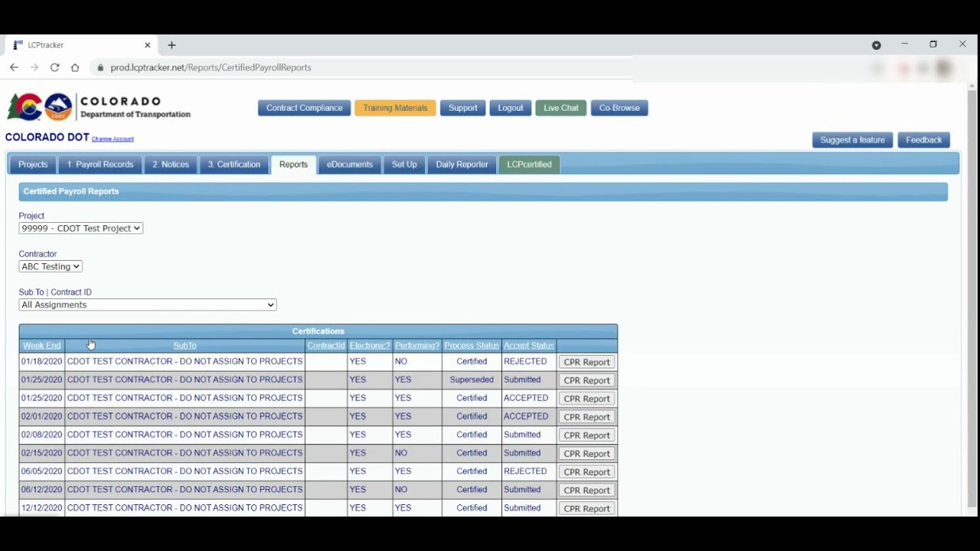Open CPR Report for 06/05/2020 row
980x551 pixels.
(586, 472)
